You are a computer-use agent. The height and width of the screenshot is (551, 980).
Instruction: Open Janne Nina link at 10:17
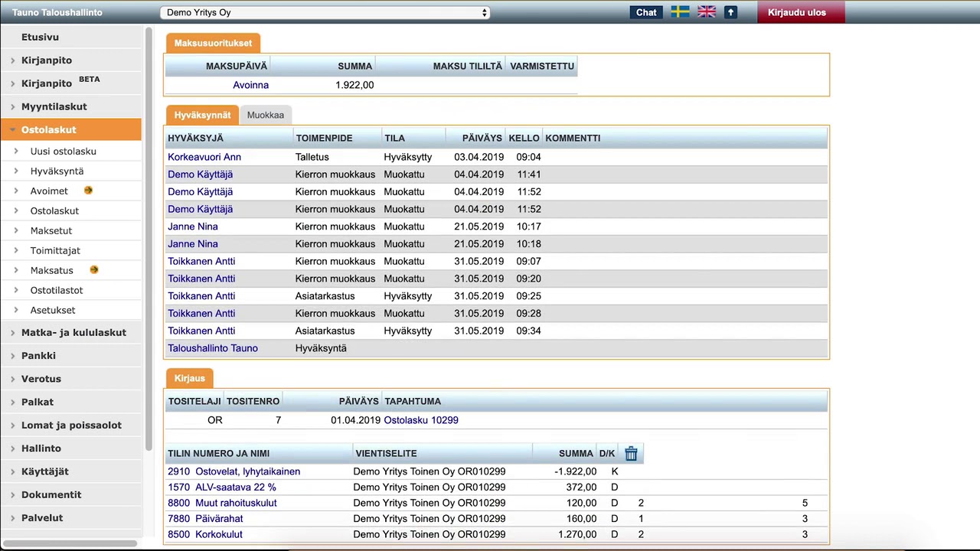pyautogui.click(x=193, y=227)
